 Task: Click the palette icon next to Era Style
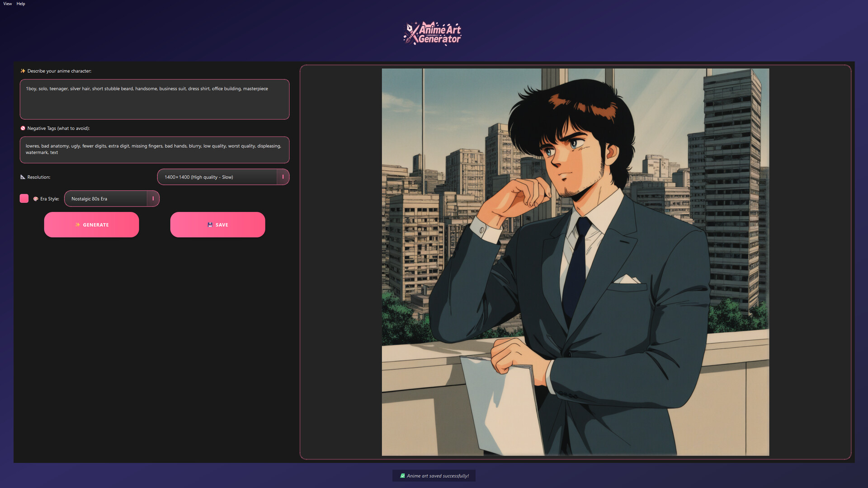(x=36, y=198)
